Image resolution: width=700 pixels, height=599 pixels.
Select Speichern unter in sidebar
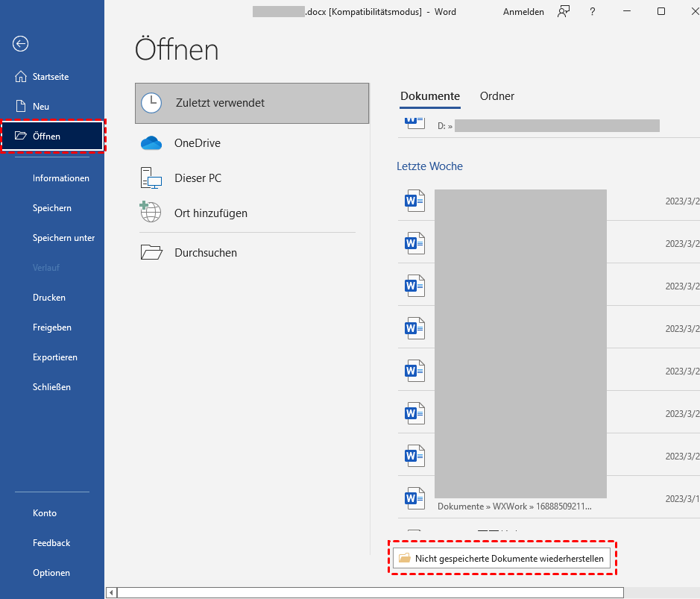point(63,238)
